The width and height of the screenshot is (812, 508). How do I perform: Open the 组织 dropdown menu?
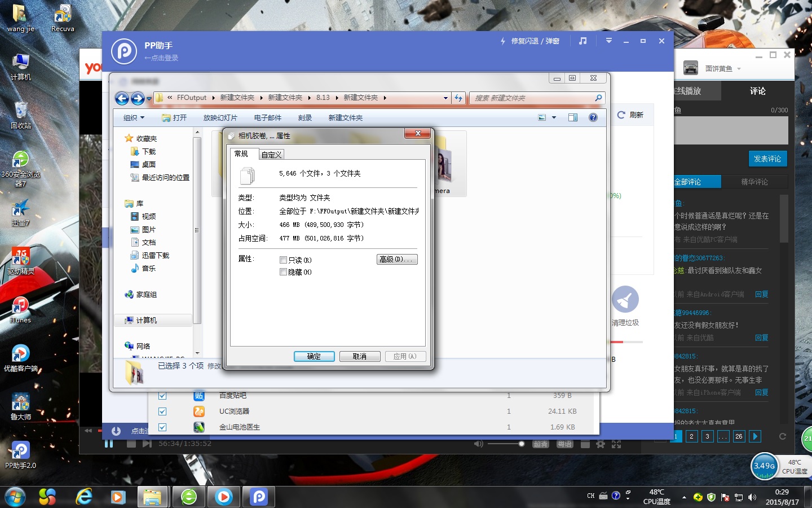pos(134,117)
